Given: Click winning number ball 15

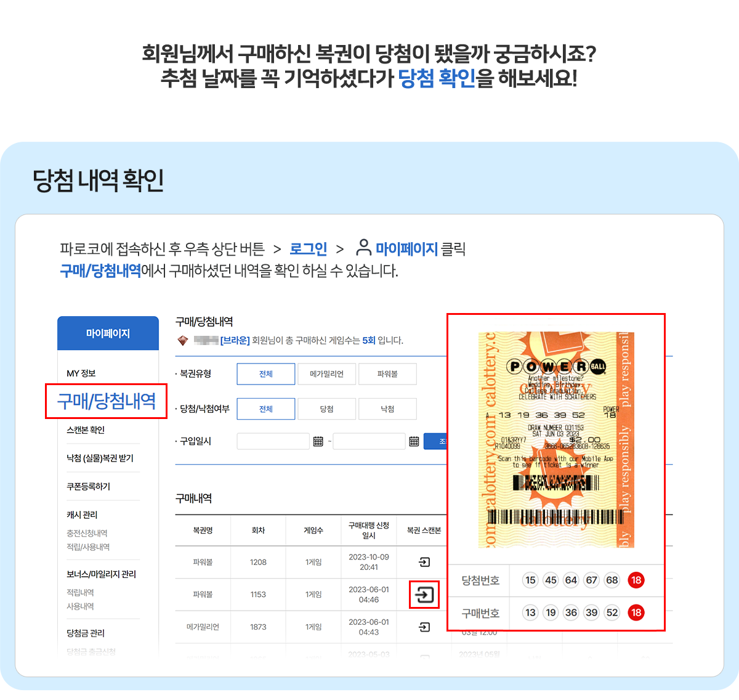Looking at the screenshot, I should click(x=530, y=580).
